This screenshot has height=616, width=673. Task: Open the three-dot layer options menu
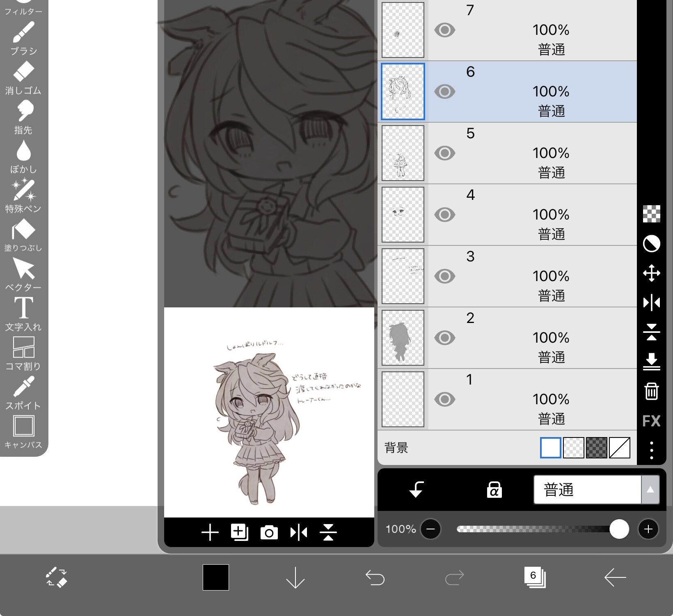(652, 450)
